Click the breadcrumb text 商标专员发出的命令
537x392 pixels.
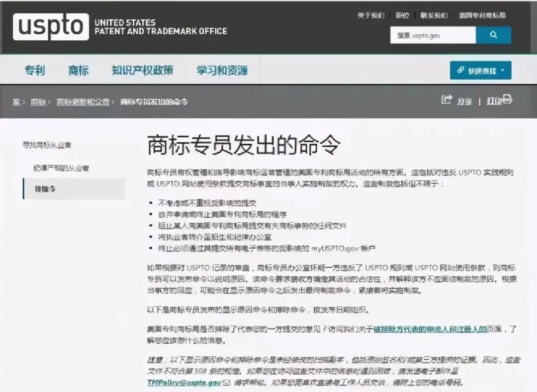tap(154, 102)
